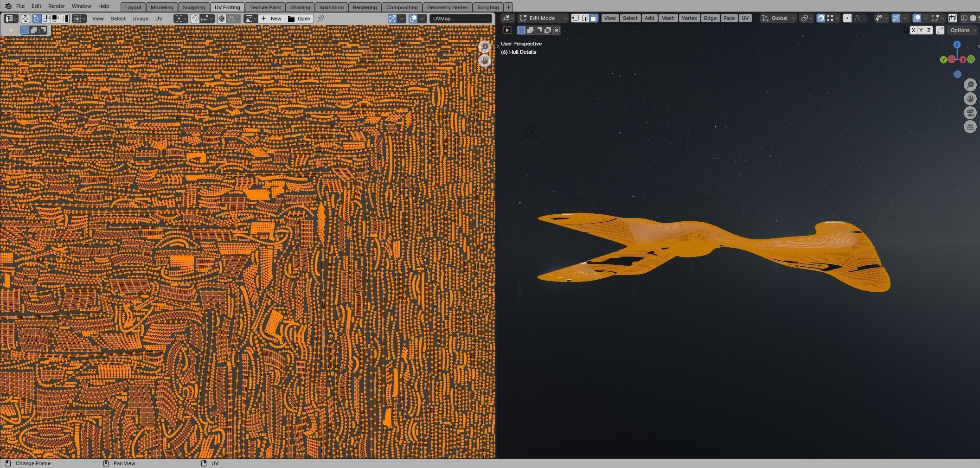Click pan hand gizmo in UV editor
The height and width of the screenshot is (468, 980).
[x=485, y=61]
